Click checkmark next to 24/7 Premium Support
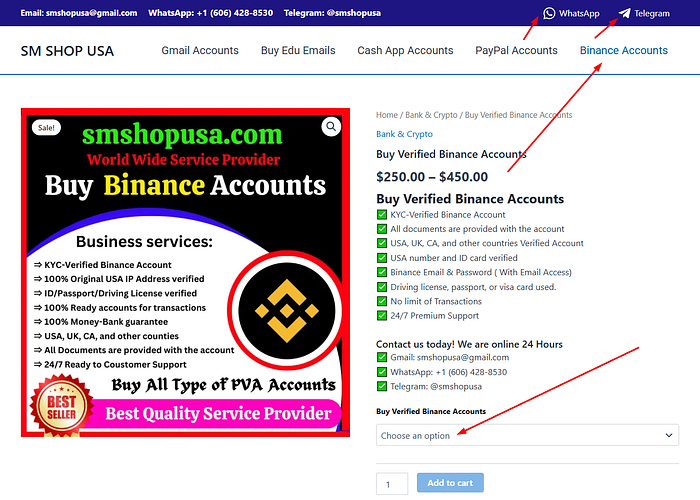The image size is (700, 500). [382, 316]
